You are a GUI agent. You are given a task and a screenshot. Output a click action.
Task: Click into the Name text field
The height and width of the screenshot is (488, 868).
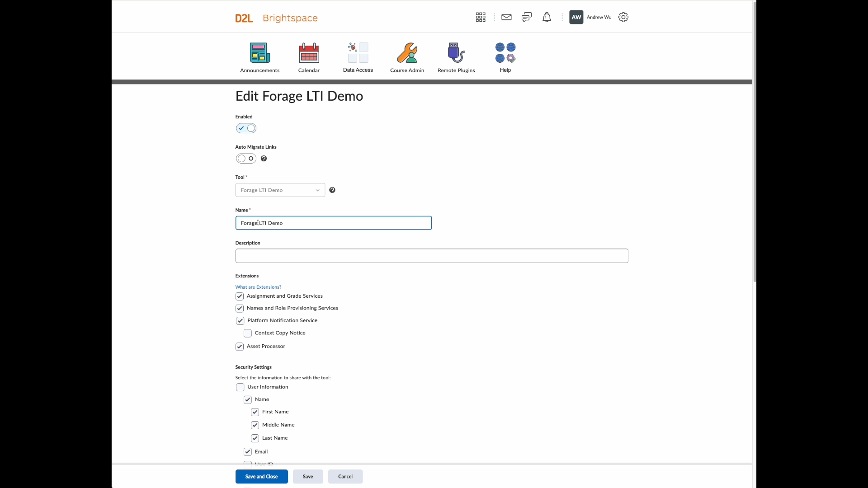click(334, 223)
